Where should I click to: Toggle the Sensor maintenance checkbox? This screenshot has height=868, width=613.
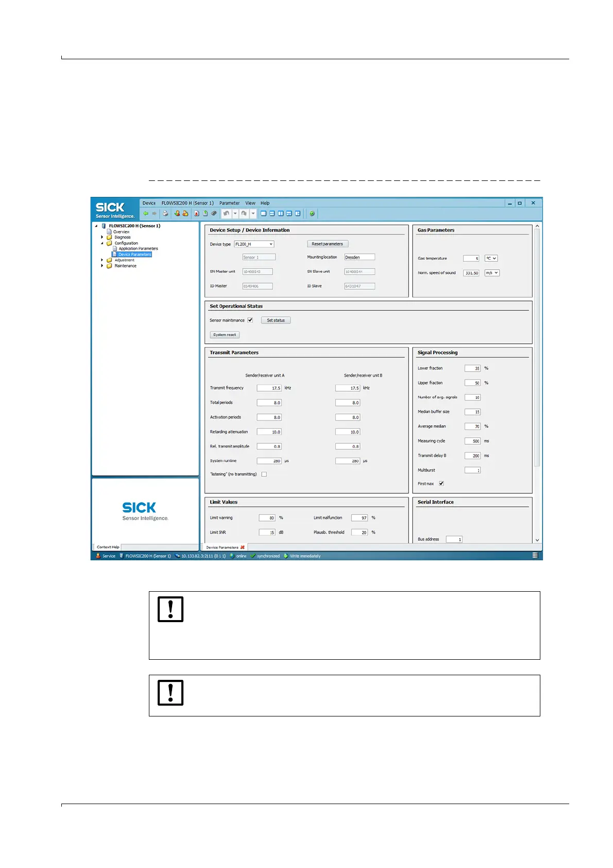250,320
